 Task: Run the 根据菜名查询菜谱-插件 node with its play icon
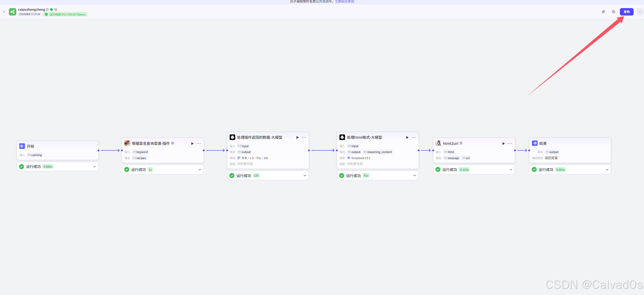(192, 144)
